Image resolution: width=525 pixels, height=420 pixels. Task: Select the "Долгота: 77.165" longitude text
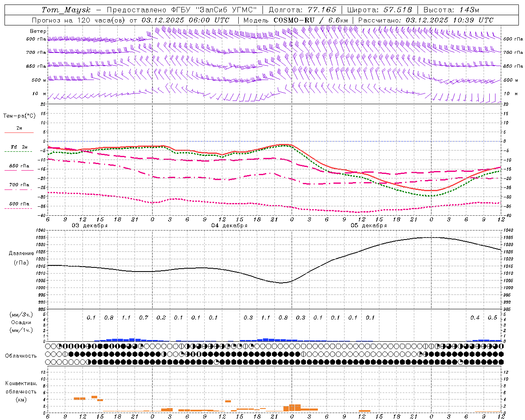point(302,10)
